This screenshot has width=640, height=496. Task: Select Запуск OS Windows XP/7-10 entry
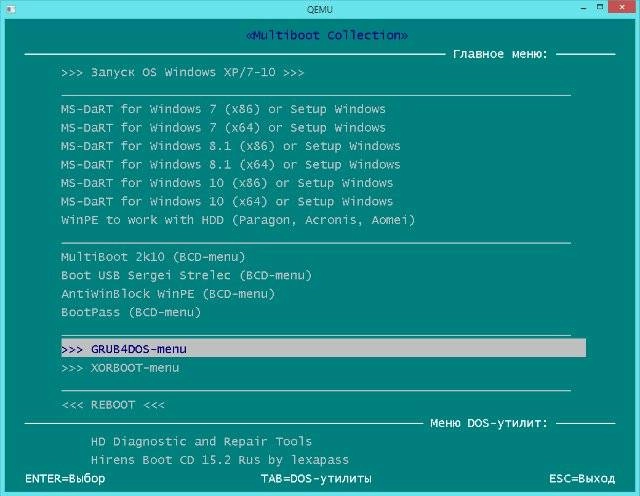click(182, 73)
